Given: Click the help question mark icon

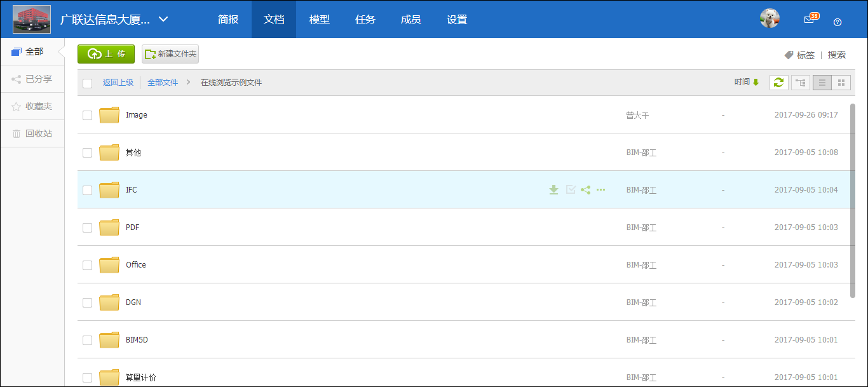Looking at the screenshot, I should (837, 22).
